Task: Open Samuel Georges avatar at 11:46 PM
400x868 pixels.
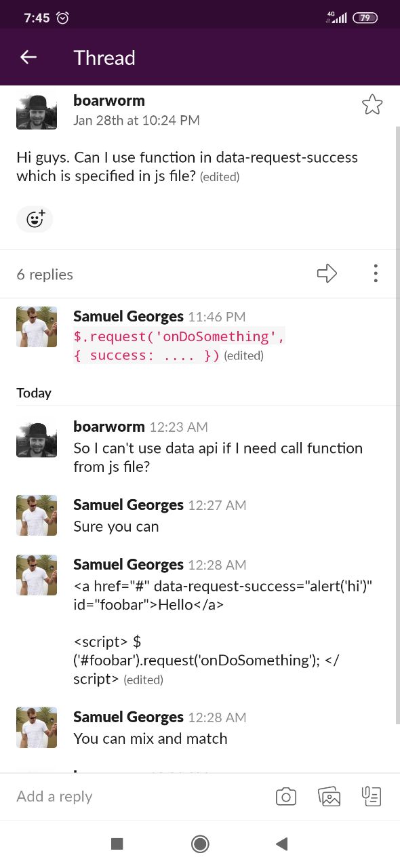Action: click(37, 327)
